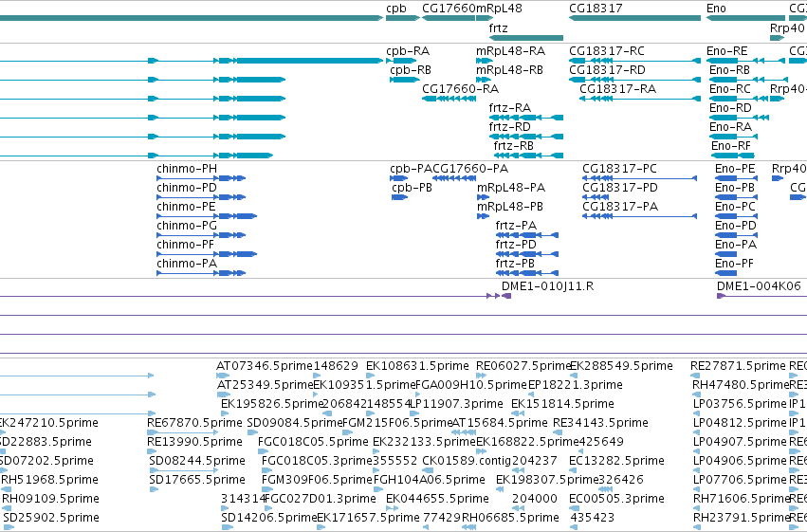Select EST RE27871.5prime
The width and height of the screenshot is (807, 532).
695,376
